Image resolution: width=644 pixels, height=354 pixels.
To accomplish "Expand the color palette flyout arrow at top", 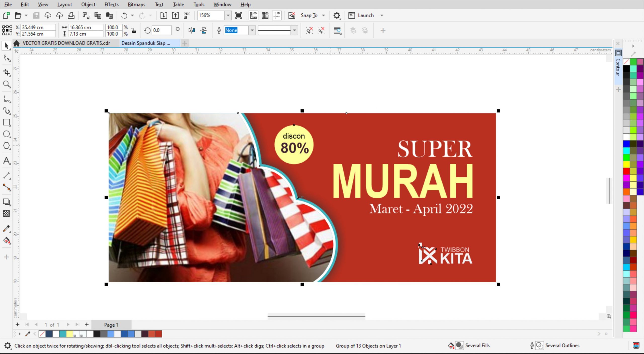I will click(x=633, y=46).
